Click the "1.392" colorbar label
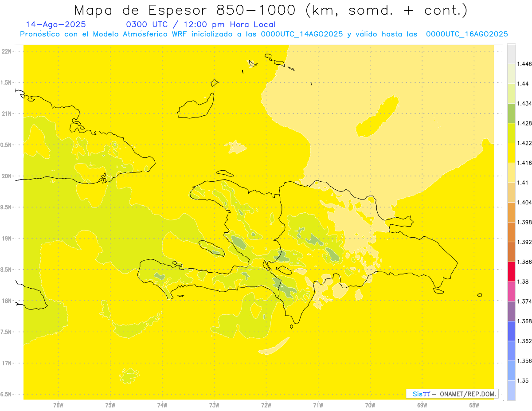The width and height of the screenshot is (532, 411). (525, 242)
